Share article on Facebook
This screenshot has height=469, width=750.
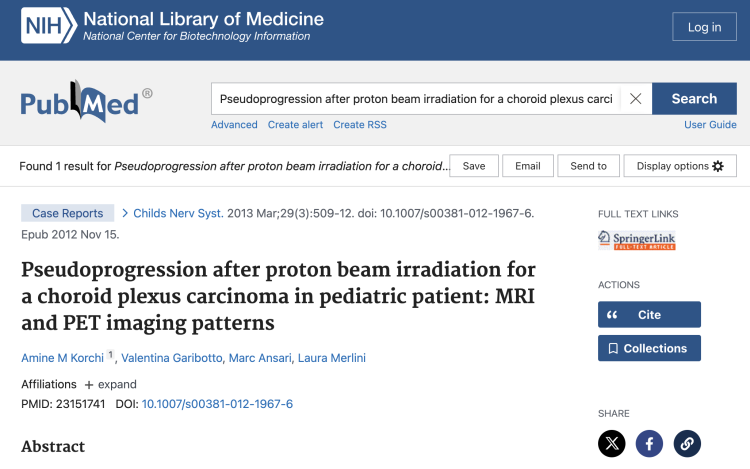tap(649, 443)
